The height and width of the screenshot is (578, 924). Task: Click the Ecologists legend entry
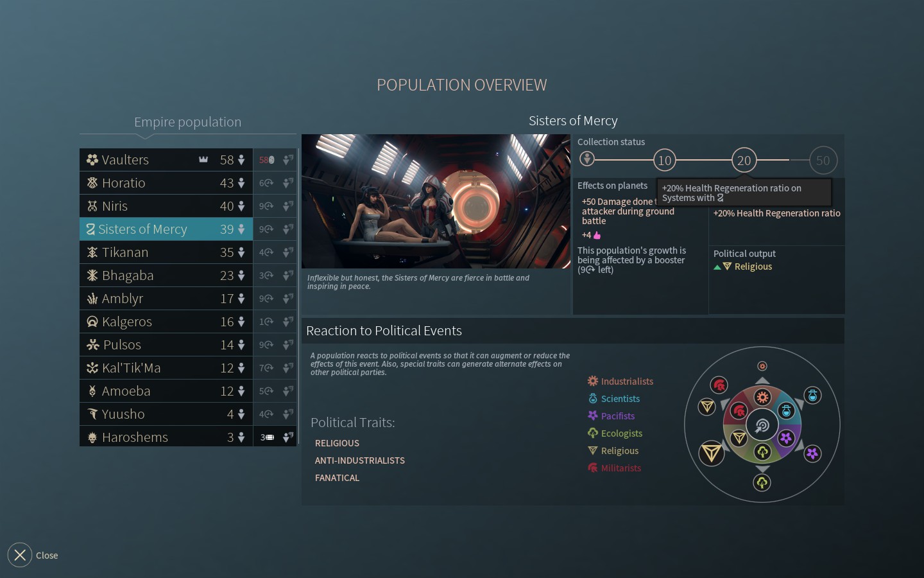[615, 433]
